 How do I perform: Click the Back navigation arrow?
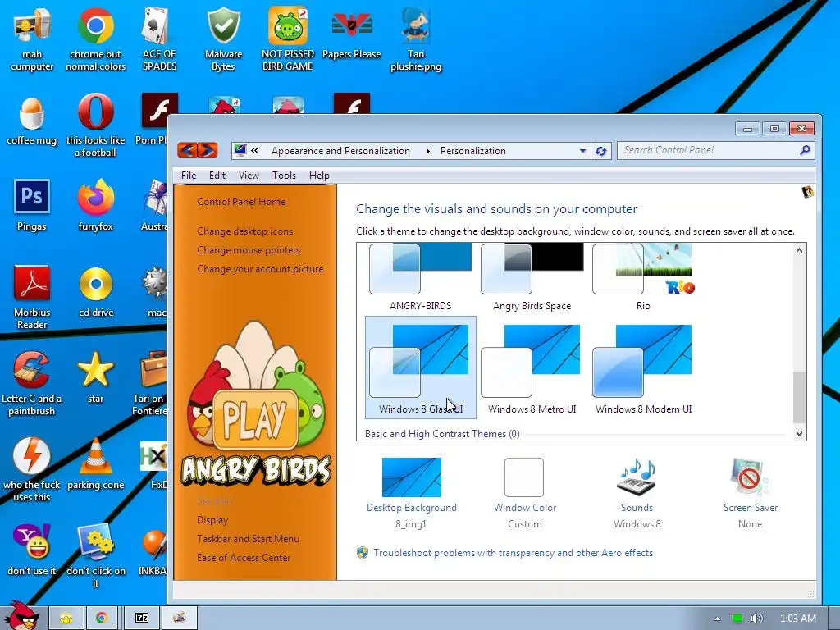tap(187, 151)
